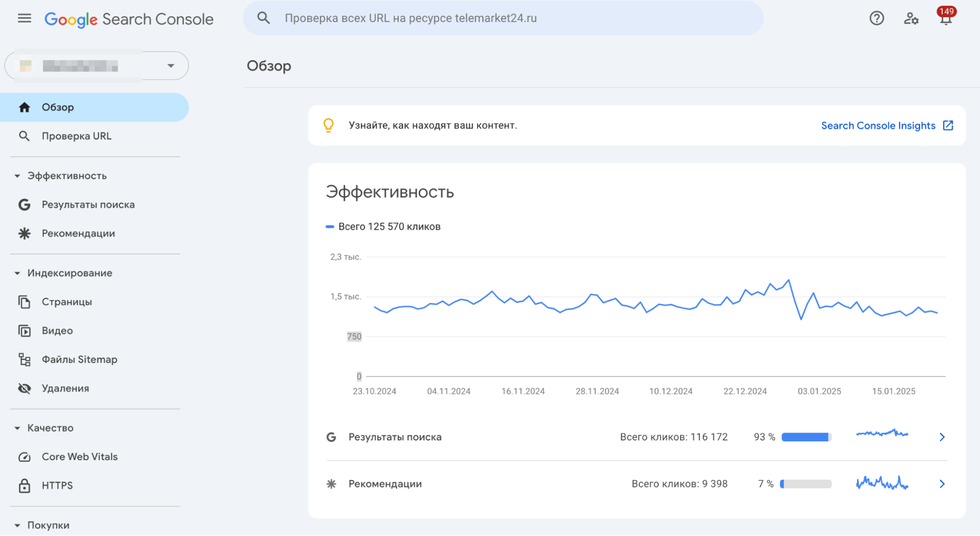Click the lightbulb insights icon

tap(328, 125)
